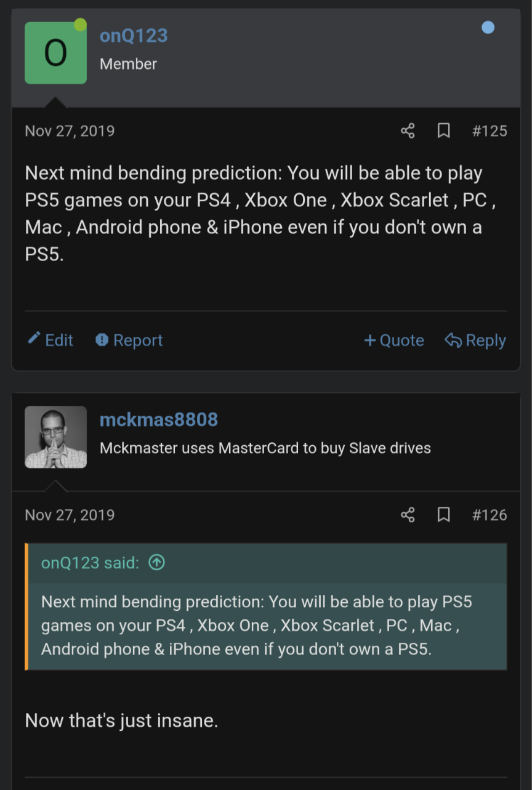Bookmark post #125

pos(443,131)
